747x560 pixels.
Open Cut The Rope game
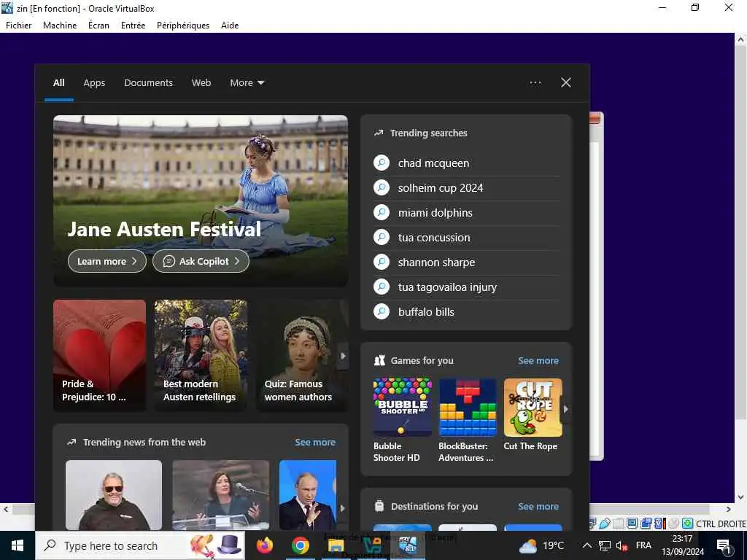[x=533, y=414]
